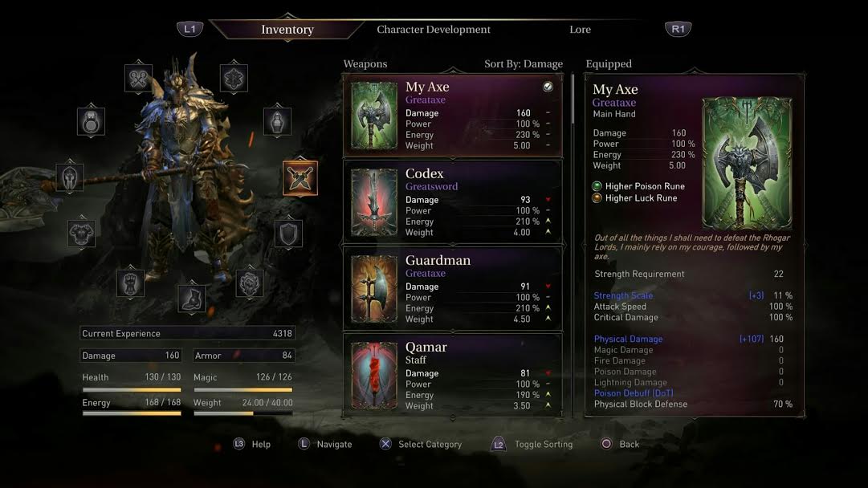Switch to previous tab with L1
The height and width of the screenshot is (488, 868).
tap(189, 29)
